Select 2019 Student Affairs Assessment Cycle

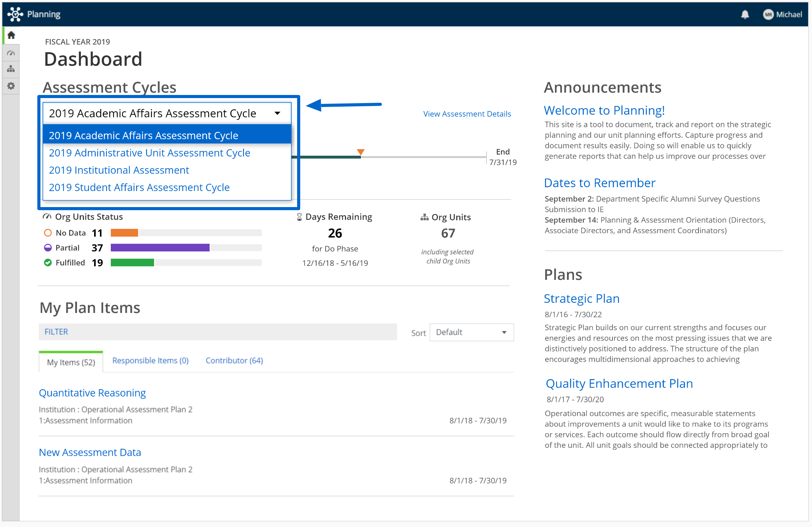pos(139,187)
